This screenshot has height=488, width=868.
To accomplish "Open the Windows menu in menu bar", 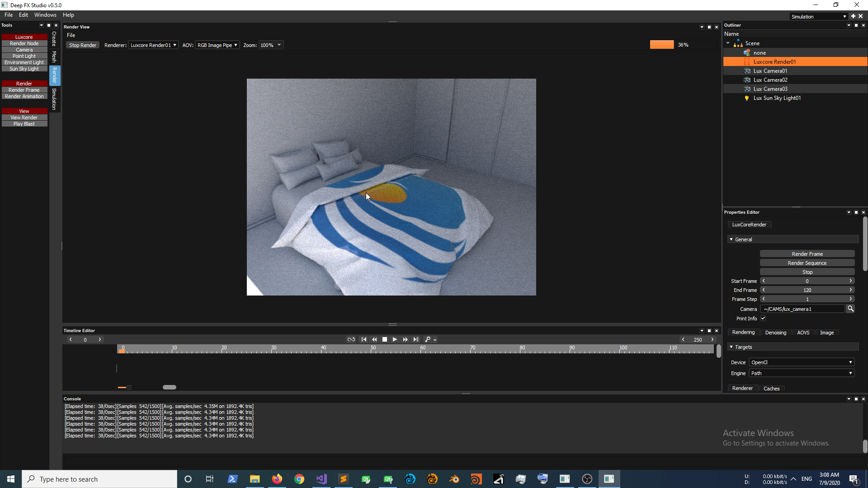I will [45, 15].
